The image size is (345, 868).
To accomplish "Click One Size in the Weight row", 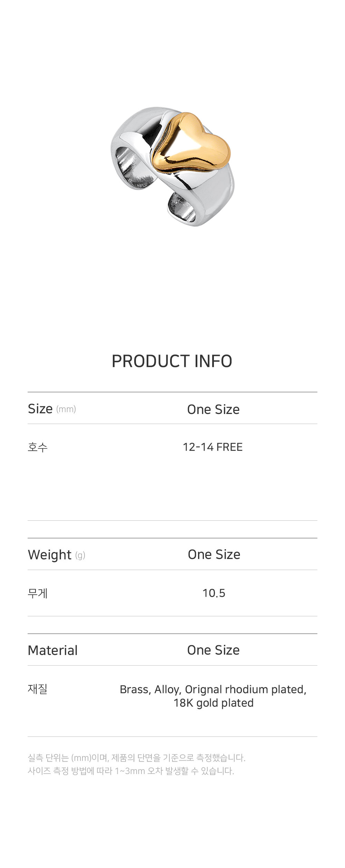I will tap(214, 554).
